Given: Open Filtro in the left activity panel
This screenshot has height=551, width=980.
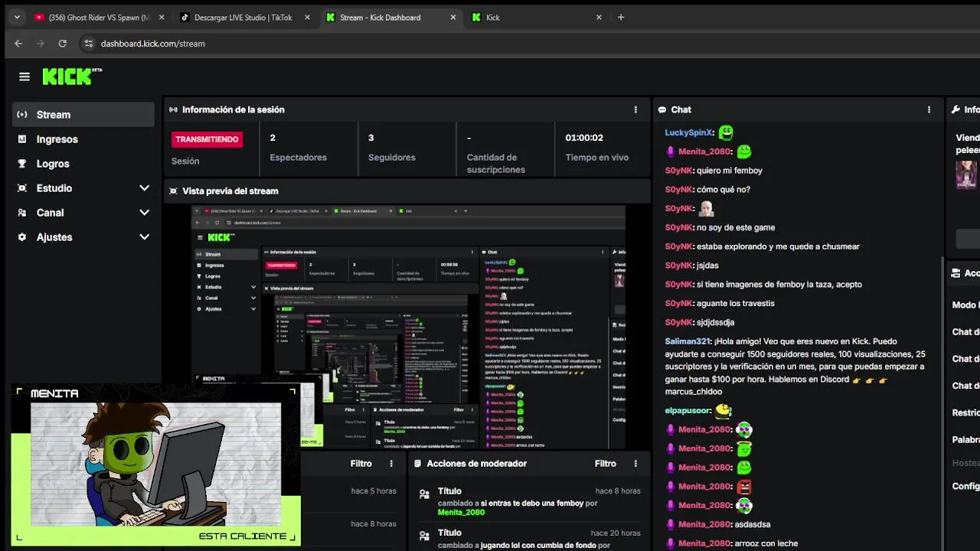Looking at the screenshot, I should pyautogui.click(x=361, y=463).
